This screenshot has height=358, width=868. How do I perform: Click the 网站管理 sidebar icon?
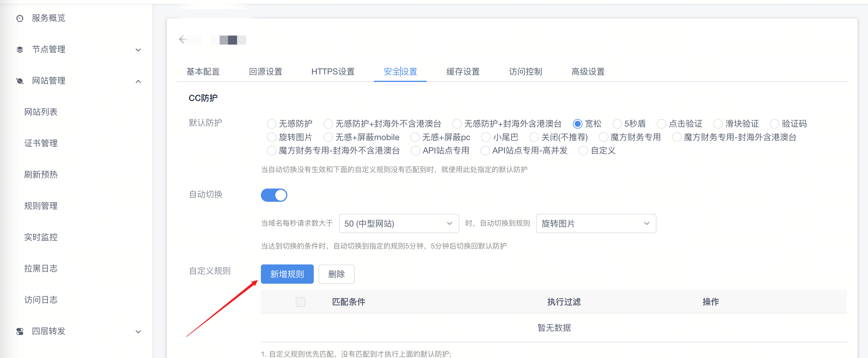pyautogui.click(x=20, y=81)
